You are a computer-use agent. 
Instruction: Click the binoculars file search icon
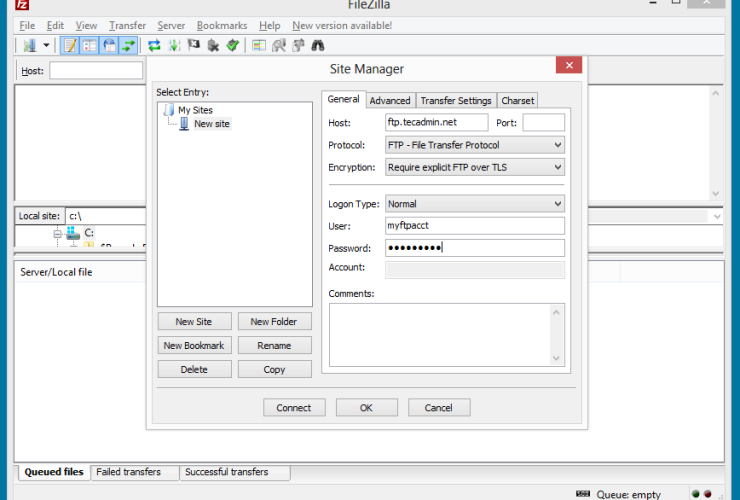317,45
